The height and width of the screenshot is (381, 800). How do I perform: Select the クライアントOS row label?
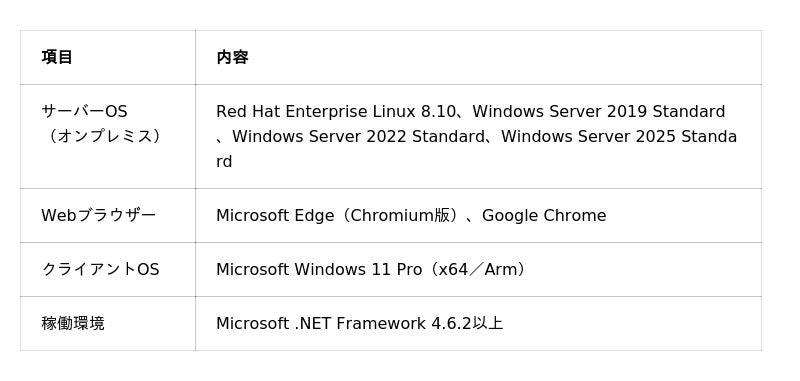tap(101, 269)
